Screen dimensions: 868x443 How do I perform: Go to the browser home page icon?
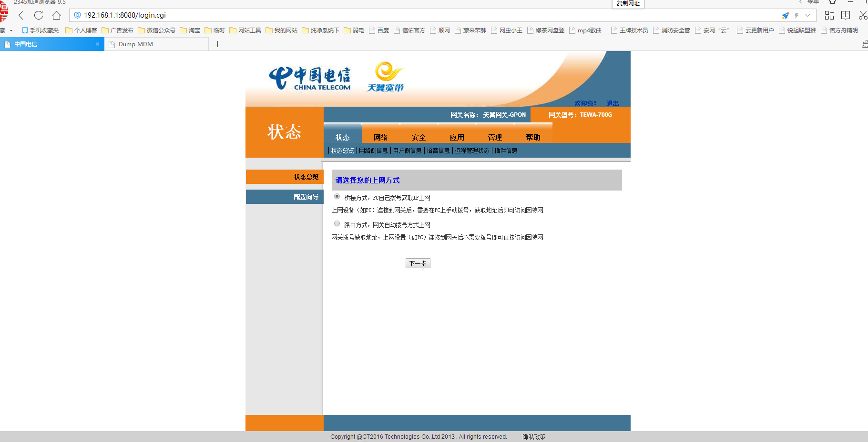(56, 15)
